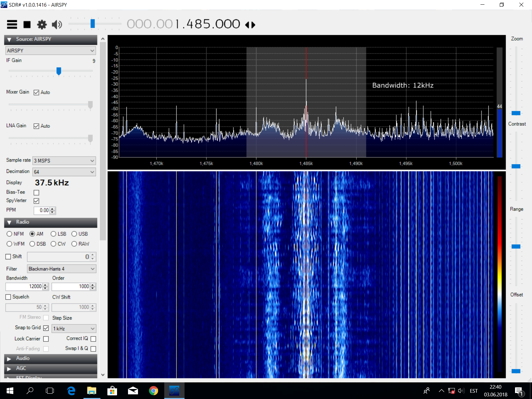The width and height of the screenshot is (532, 399).
Task: Launch Google Chrome from the taskbar
Action: (x=153, y=391)
